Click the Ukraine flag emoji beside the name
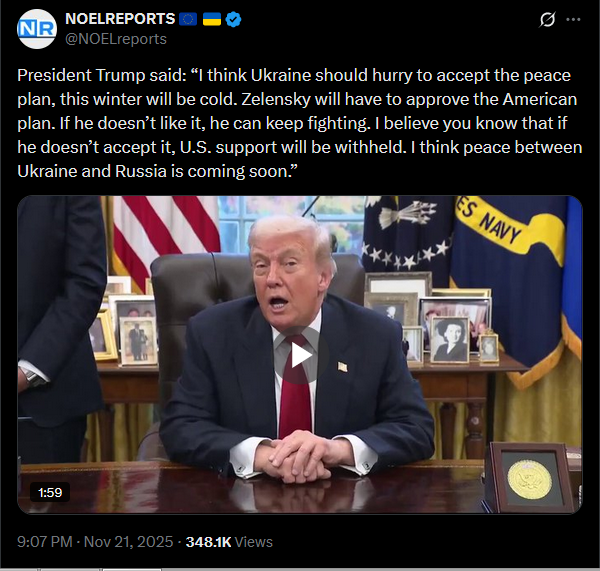 click(212, 19)
